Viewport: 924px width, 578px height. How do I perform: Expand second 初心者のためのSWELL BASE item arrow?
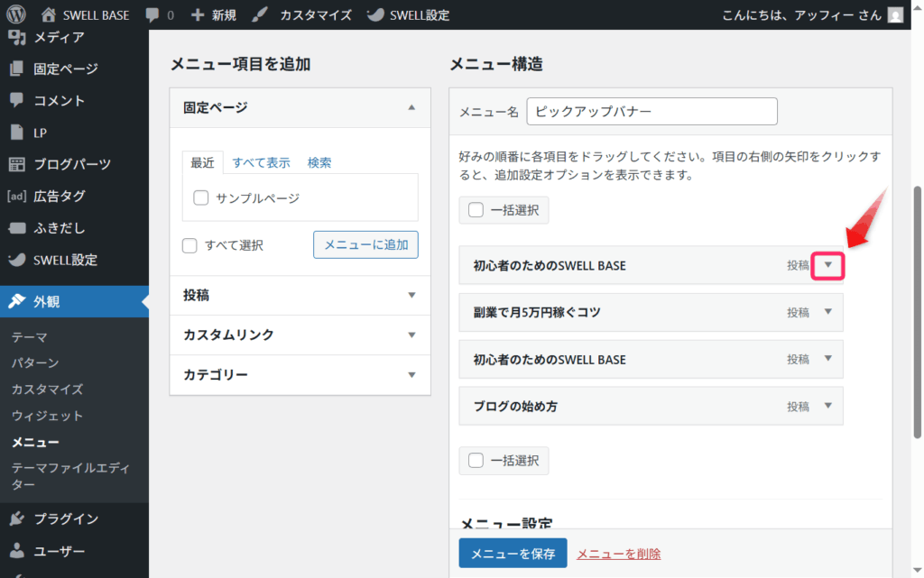click(828, 359)
